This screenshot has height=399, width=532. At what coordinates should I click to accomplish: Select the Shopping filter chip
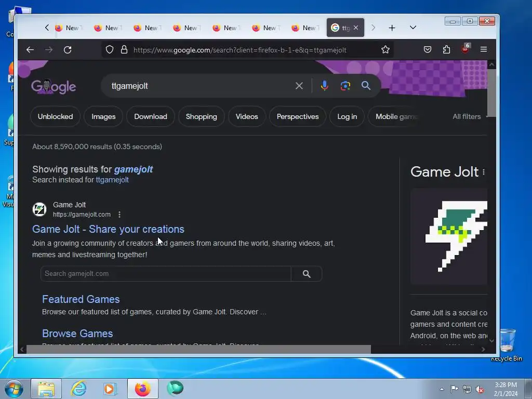(x=201, y=116)
